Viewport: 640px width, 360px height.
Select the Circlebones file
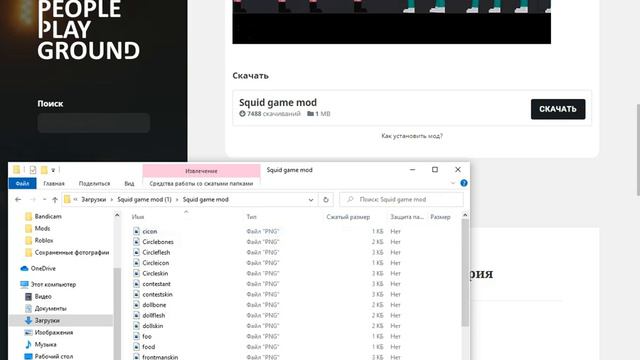point(158,242)
